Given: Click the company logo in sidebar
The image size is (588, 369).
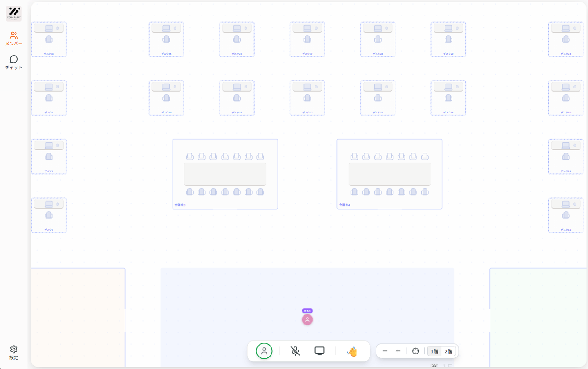Looking at the screenshot, I should (14, 14).
